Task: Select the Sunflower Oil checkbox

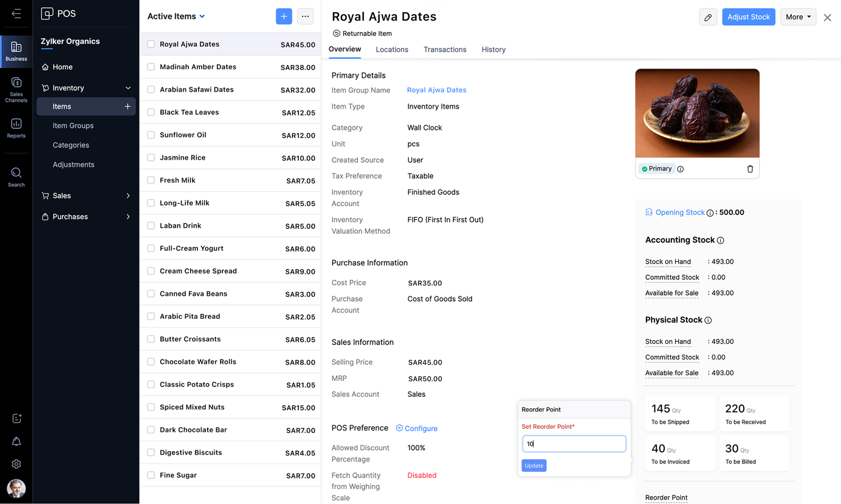Action: click(x=151, y=135)
